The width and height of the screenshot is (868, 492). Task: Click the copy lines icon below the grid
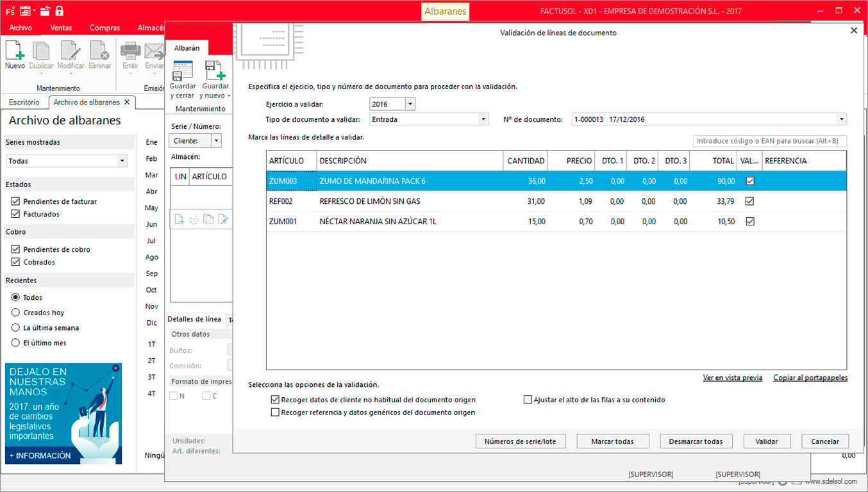pyautogui.click(x=208, y=219)
